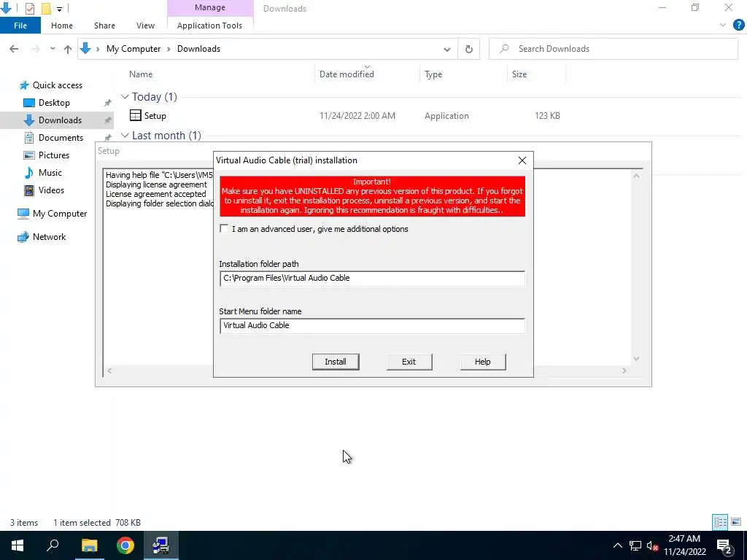Click the Search Downloads box

point(614,49)
